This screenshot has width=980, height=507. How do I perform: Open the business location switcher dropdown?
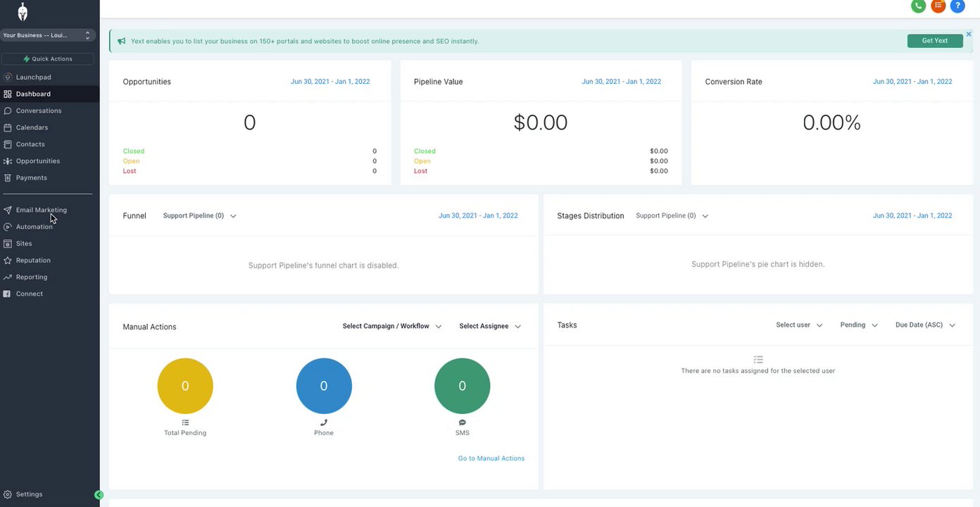click(48, 35)
